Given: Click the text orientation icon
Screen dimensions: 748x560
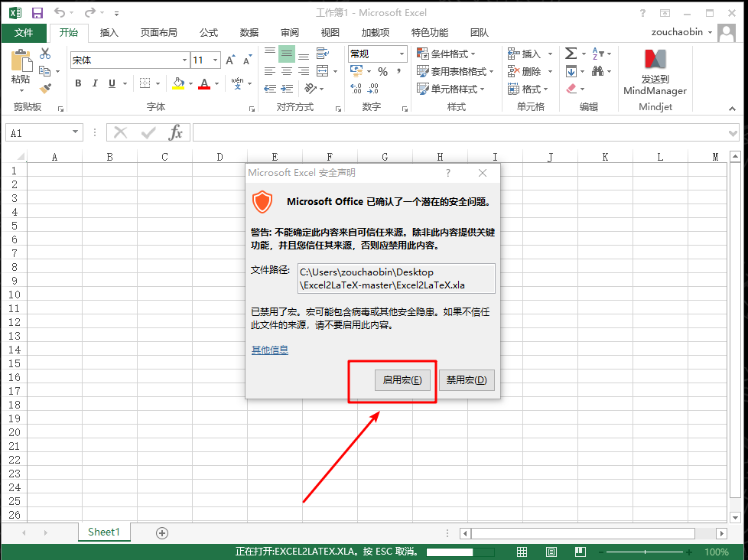Looking at the screenshot, I should click(x=311, y=88).
